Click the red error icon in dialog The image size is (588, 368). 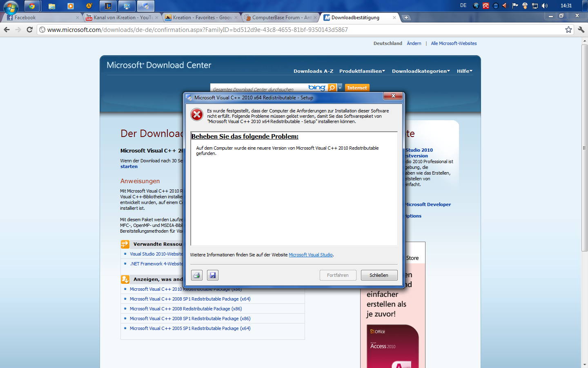pyautogui.click(x=197, y=115)
